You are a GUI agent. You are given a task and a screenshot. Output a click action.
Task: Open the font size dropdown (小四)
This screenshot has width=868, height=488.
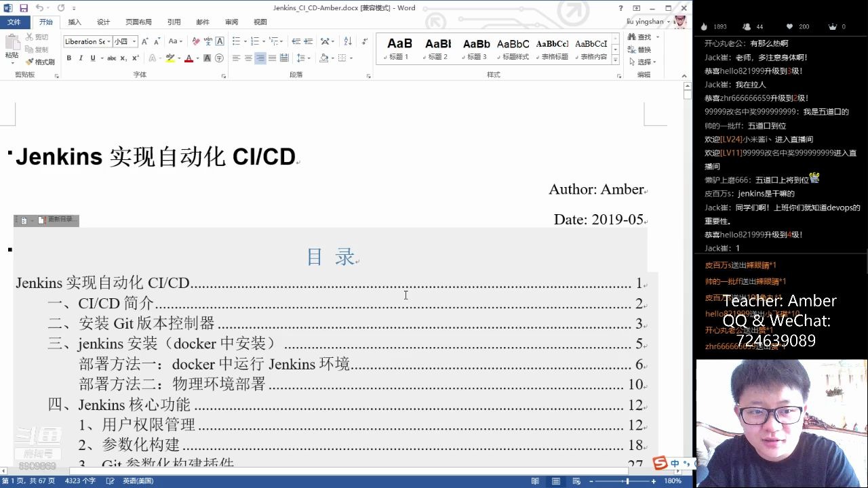[134, 41]
